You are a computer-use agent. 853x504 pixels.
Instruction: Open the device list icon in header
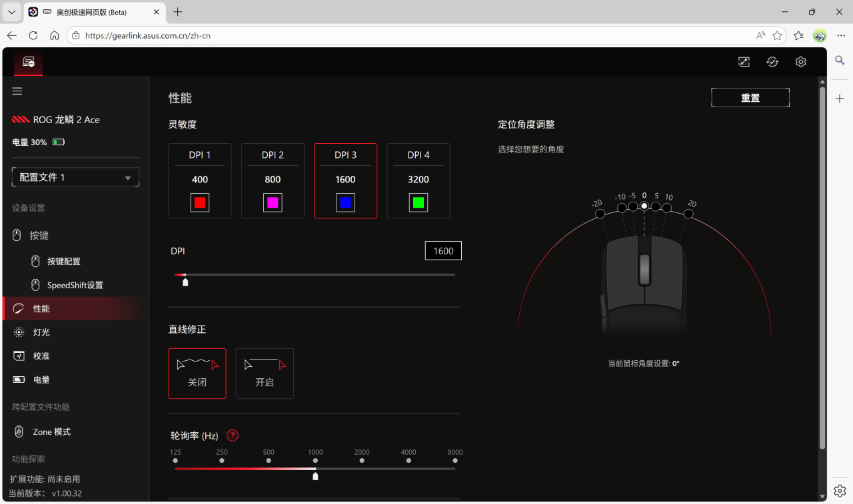pyautogui.click(x=29, y=62)
